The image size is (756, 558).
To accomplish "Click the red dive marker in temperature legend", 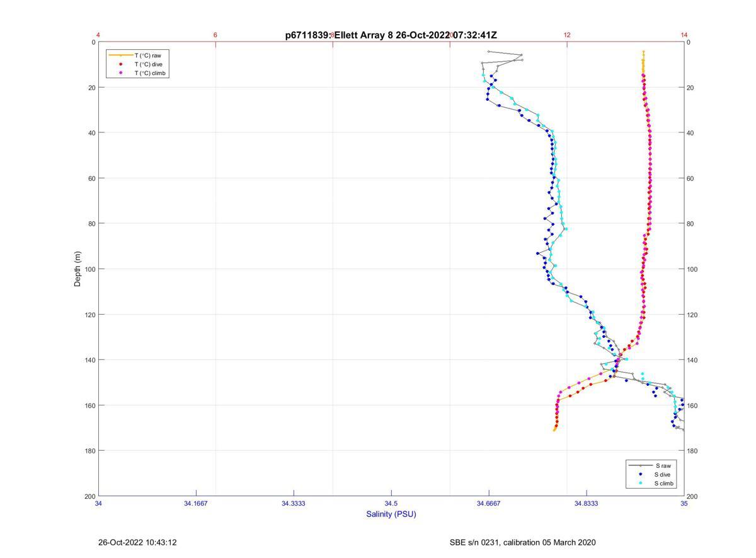I will tap(120, 64).
